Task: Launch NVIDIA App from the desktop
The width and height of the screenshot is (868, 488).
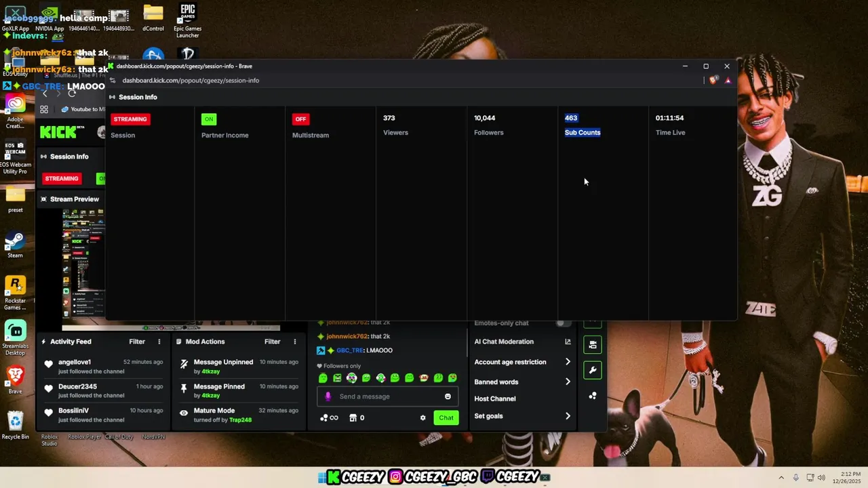Action: 50,18
